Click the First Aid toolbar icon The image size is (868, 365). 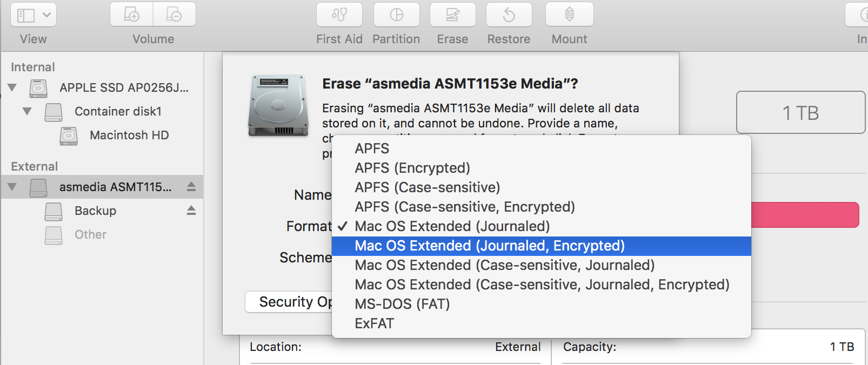[339, 15]
